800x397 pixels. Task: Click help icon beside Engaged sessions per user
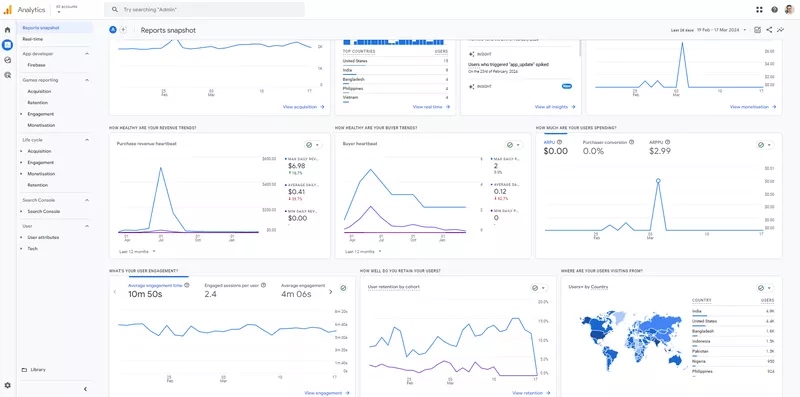[263, 285]
